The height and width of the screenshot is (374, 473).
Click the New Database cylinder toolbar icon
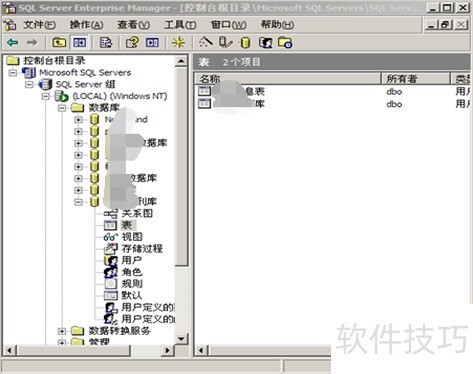point(245,43)
